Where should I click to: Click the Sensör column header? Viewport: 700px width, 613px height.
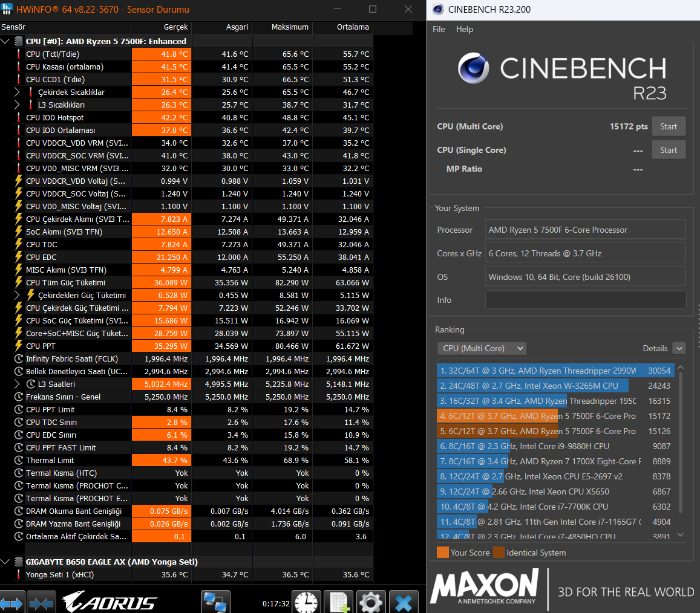(65, 27)
